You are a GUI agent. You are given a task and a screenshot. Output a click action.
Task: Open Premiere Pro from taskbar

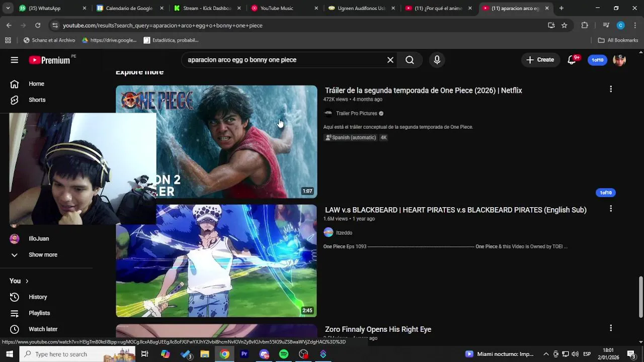coord(245,354)
